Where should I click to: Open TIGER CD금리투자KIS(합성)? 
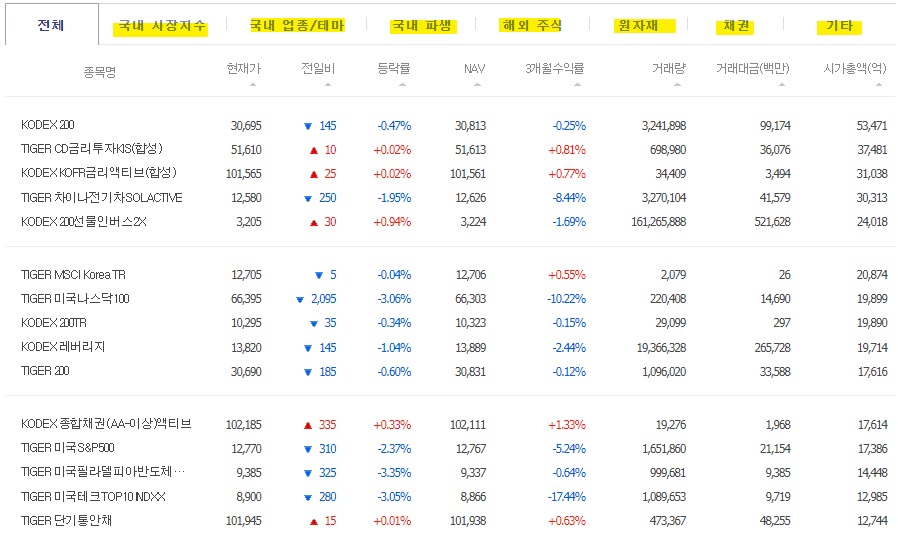[x=92, y=149]
